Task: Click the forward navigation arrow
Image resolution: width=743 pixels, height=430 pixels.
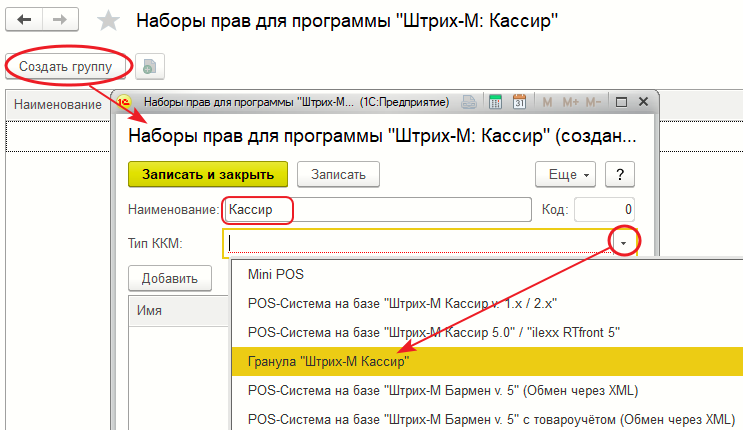Action: [x=60, y=20]
